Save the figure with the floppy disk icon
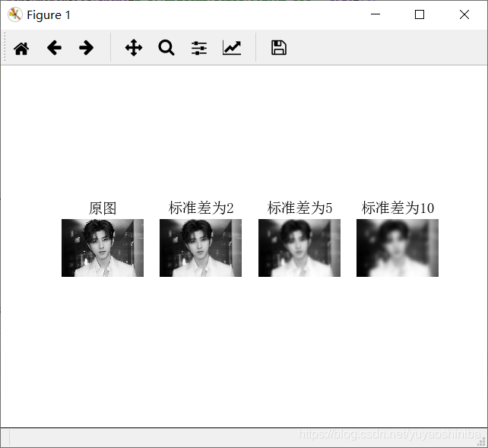The width and height of the screenshot is (488, 448). (x=279, y=48)
